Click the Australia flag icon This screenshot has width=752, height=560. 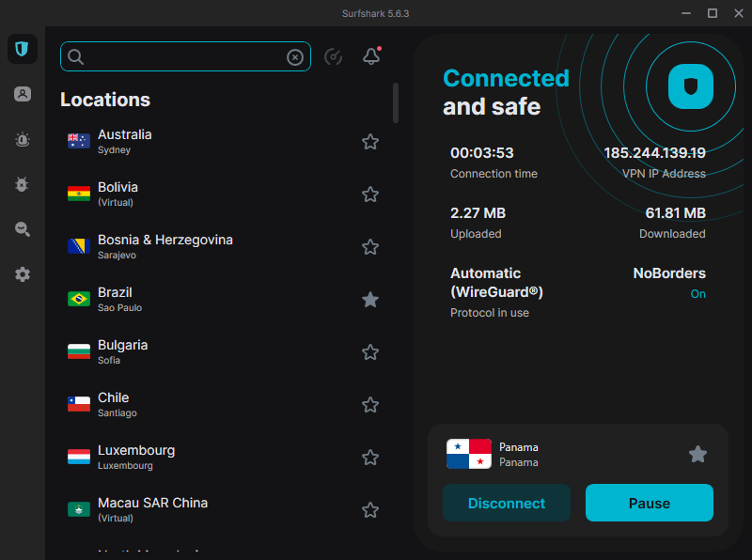coord(79,141)
